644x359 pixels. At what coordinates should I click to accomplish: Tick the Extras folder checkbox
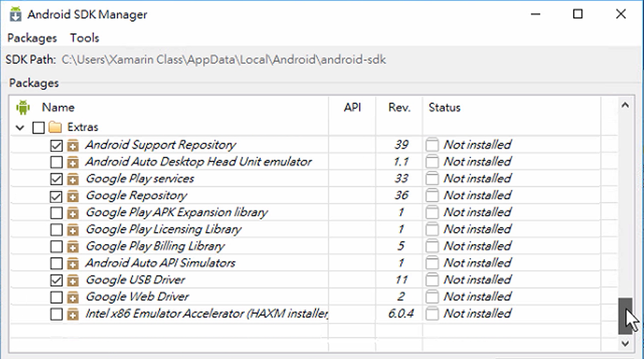click(x=38, y=127)
